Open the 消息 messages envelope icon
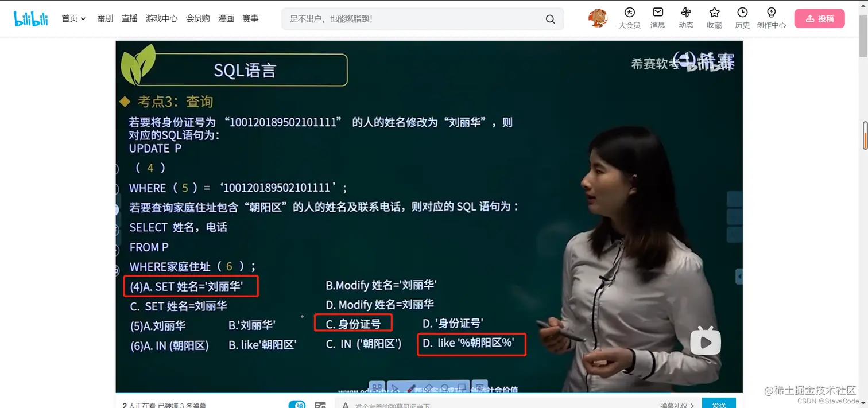The image size is (868, 408). pyautogui.click(x=657, y=18)
